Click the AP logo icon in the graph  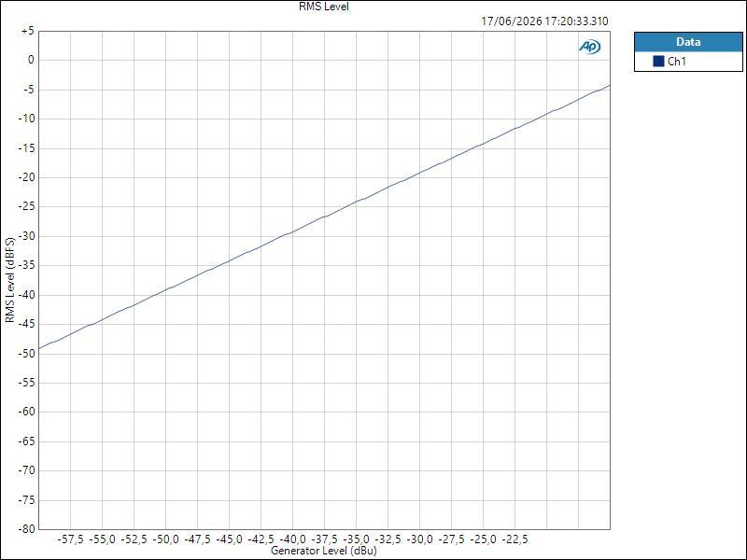tap(590, 46)
